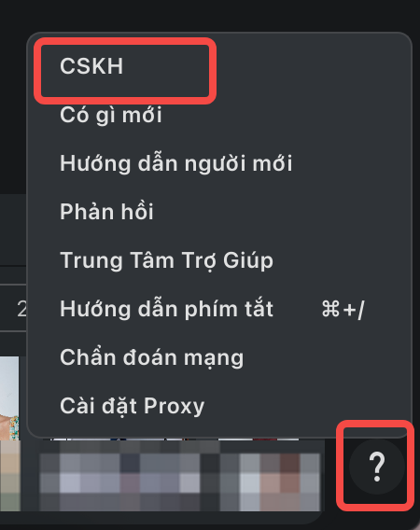
Task: Click Phản hồi to send feedback
Action: click(106, 212)
